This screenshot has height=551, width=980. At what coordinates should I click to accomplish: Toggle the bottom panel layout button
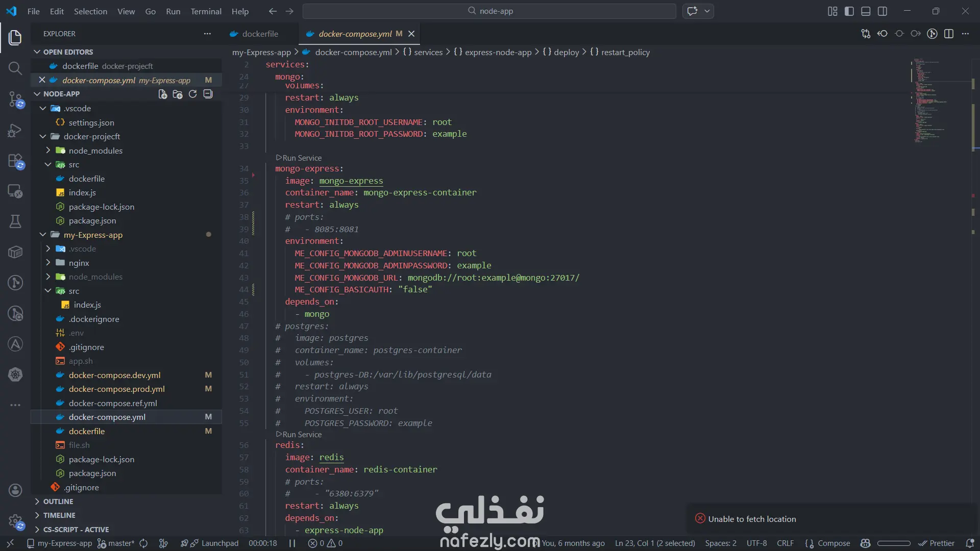tap(866, 11)
